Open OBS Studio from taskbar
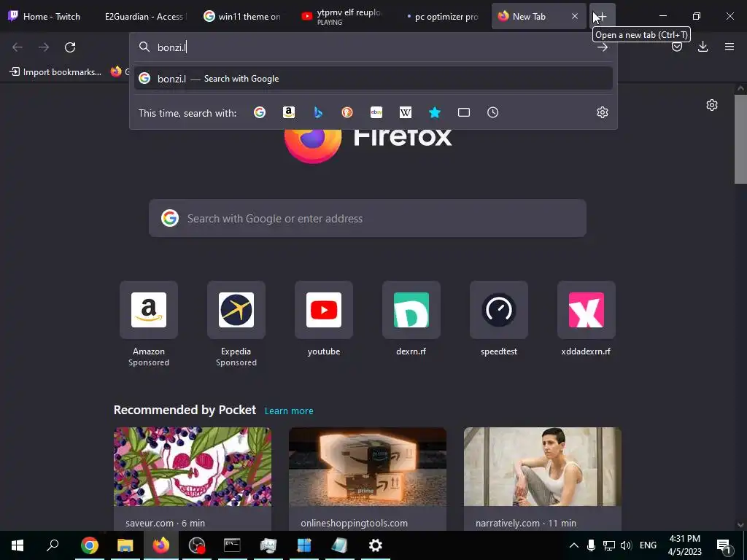Image resolution: width=747 pixels, height=560 pixels. click(x=197, y=545)
